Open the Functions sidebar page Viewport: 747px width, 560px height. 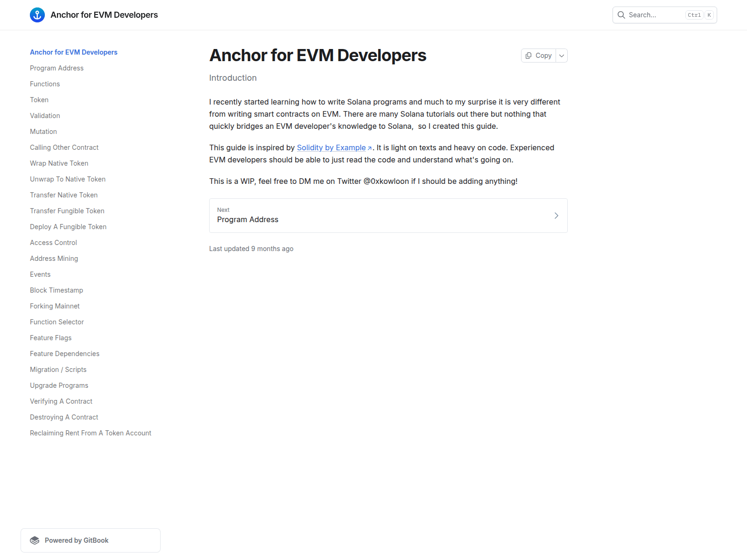[45, 84]
